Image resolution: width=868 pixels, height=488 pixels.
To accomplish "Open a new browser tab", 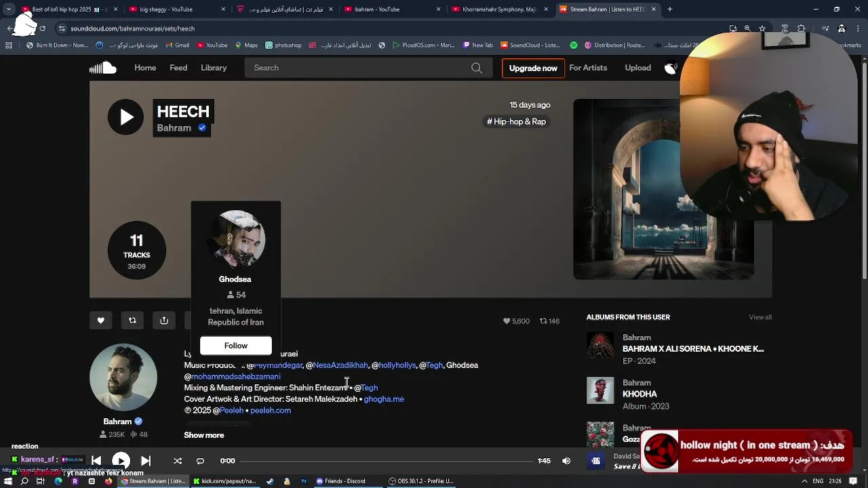I will coord(669,9).
